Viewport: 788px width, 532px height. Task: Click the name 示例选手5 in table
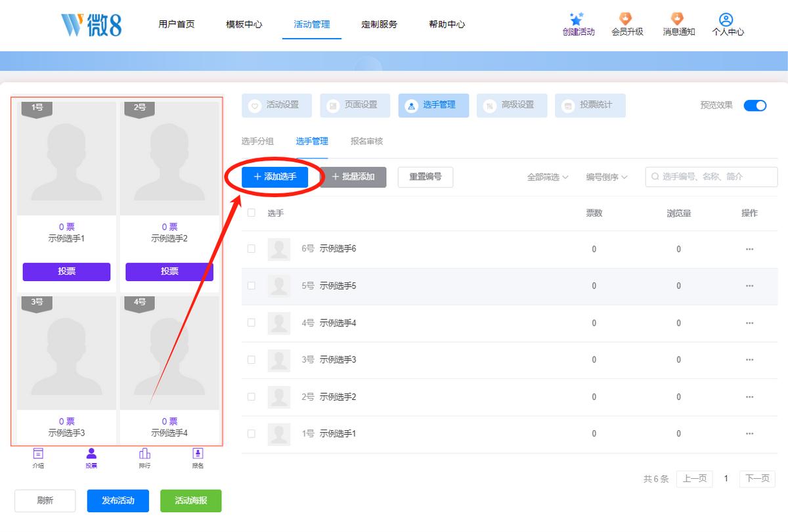(338, 286)
